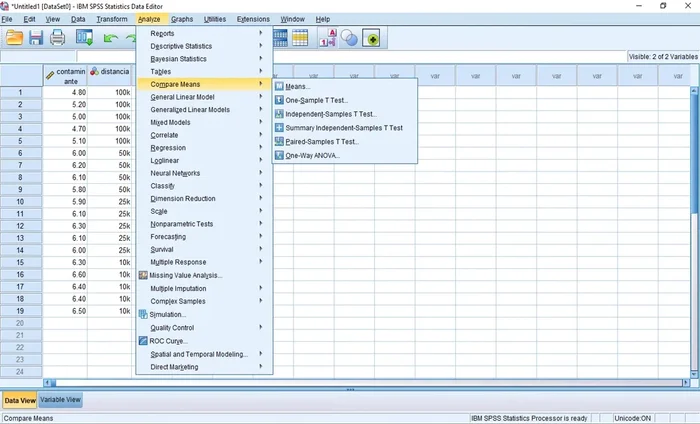The height and width of the screenshot is (424, 700).
Task: Click the green plus toolbar icon
Action: [373, 38]
